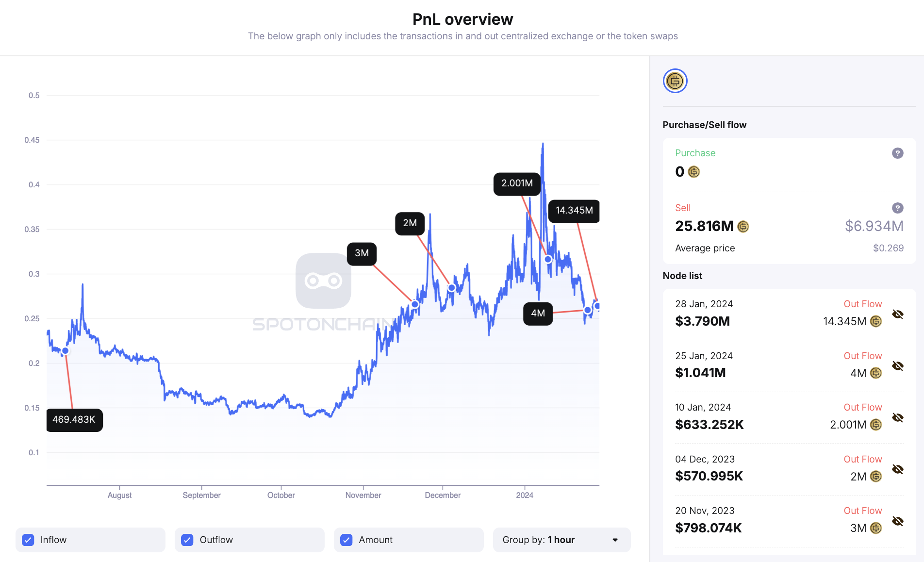Click the $798.074K node amount
Screen dimensions: 924x562
[708, 528]
